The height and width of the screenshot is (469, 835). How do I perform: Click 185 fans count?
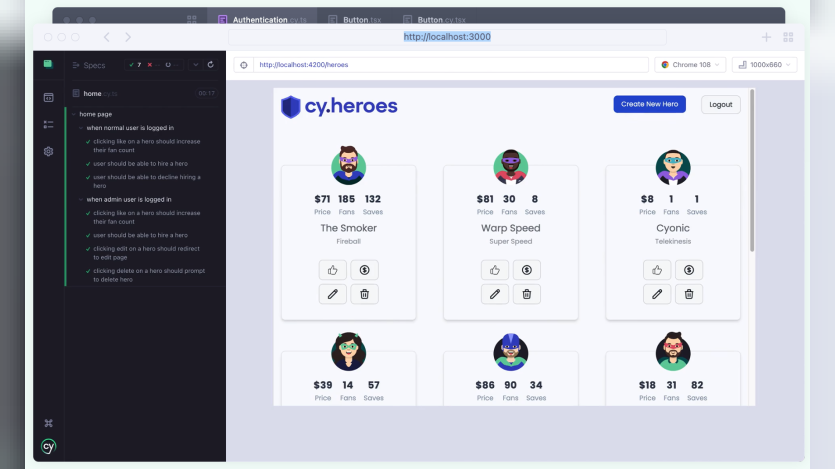click(x=346, y=199)
